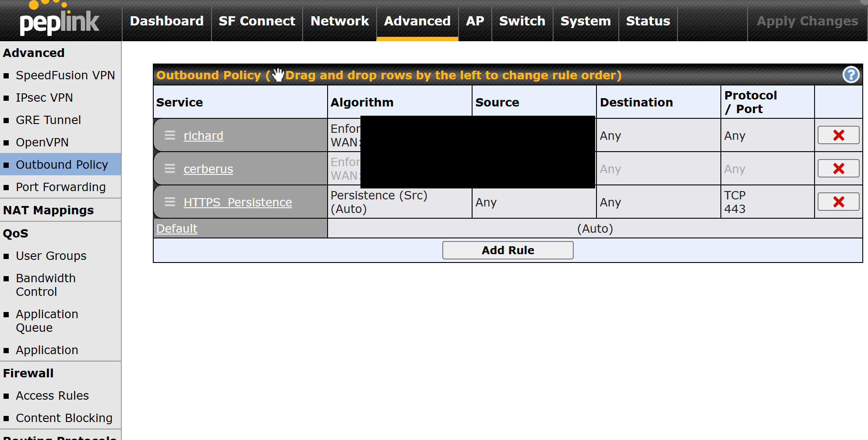
Task: Open the SF Connect tab
Action: click(x=257, y=21)
